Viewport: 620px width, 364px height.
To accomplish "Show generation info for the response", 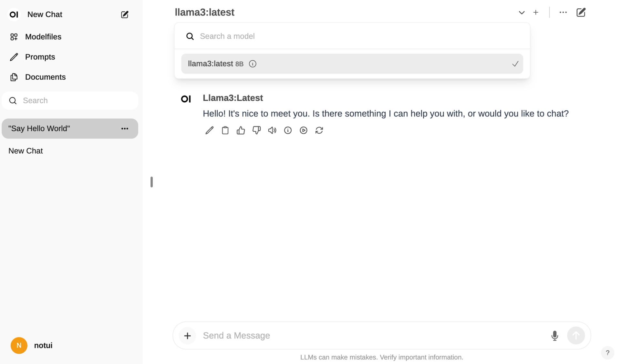I will pyautogui.click(x=288, y=130).
